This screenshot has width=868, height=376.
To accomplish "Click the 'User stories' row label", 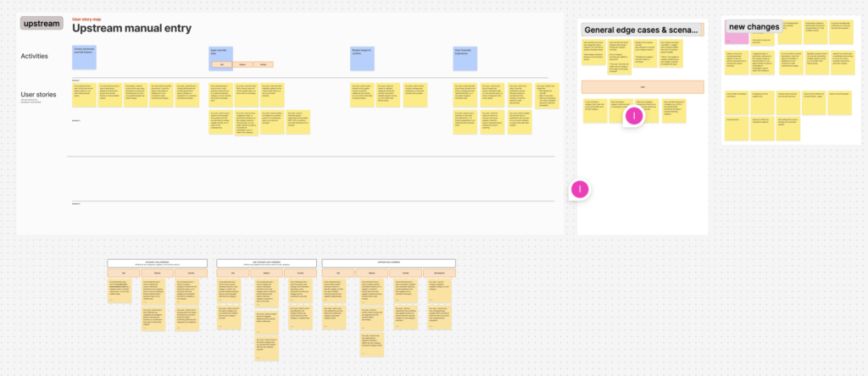I will pos(38,94).
